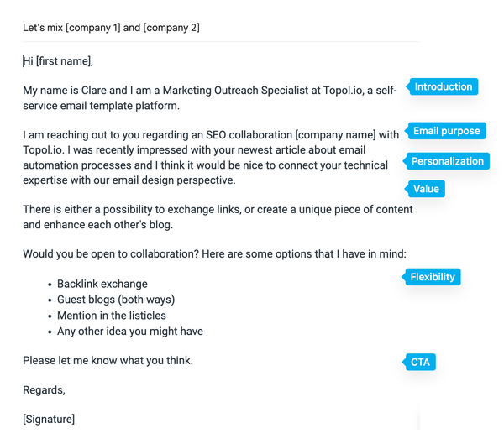Image resolution: width=504 pixels, height=444 pixels.
Task: Click the 'My name is Clare' intro sentence
Action: [x=84, y=91]
